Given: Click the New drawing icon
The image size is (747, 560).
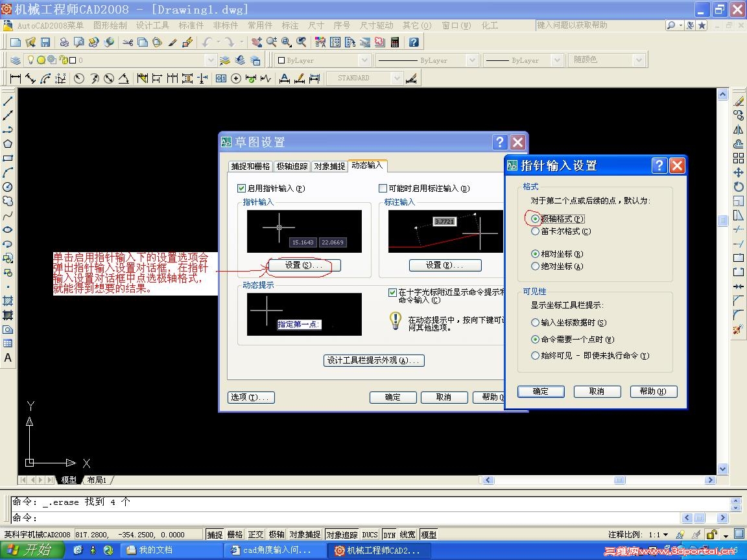Looking at the screenshot, I should [16, 42].
